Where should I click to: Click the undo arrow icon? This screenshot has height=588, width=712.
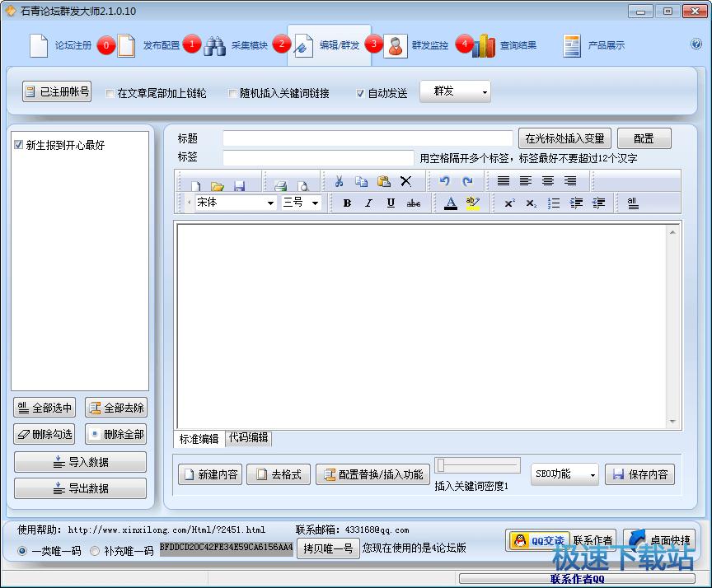[x=445, y=182]
